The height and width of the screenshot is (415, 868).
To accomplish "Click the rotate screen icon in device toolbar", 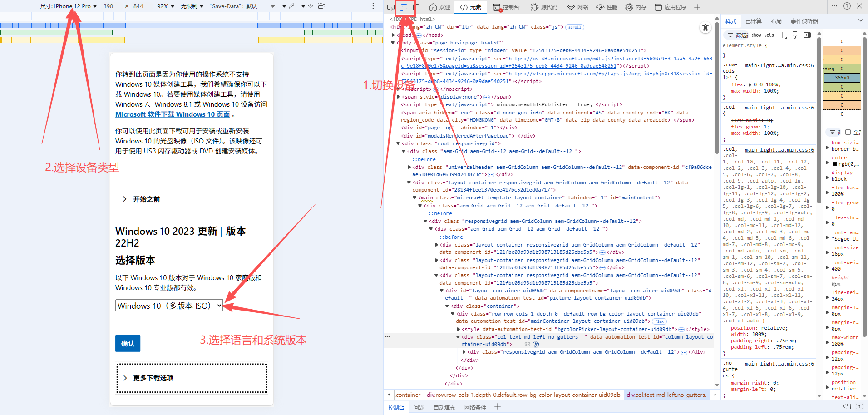I will click(x=322, y=6).
